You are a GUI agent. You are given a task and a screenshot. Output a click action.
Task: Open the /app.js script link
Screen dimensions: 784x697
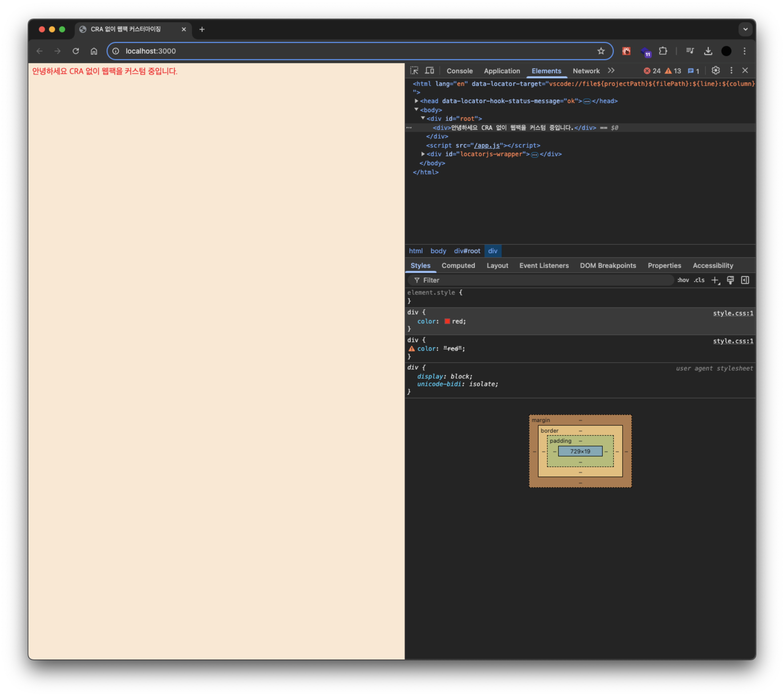coord(487,146)
